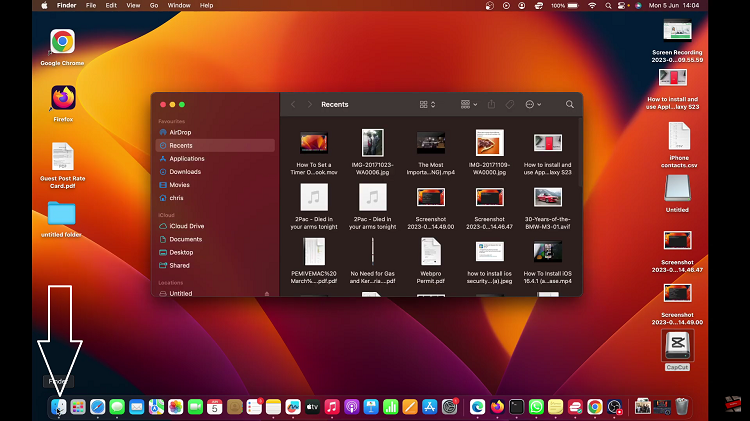Open Maps from the Dock
Image resolution: width=750 pixels, height=421 pixels.
click(156, 407)
